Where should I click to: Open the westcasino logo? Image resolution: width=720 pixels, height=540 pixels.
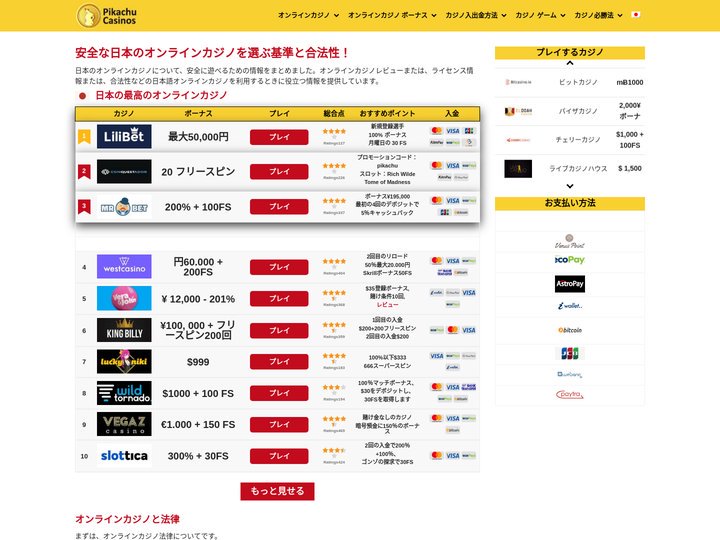coord(124,266)
